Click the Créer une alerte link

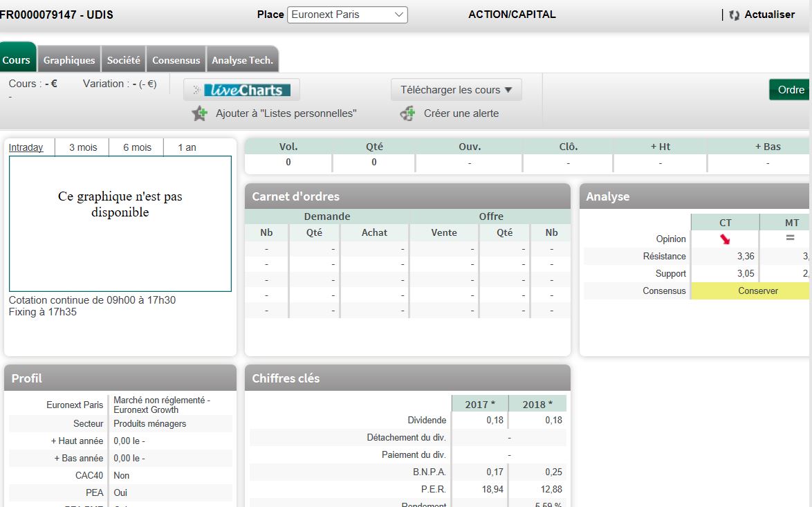pos(461,113)
